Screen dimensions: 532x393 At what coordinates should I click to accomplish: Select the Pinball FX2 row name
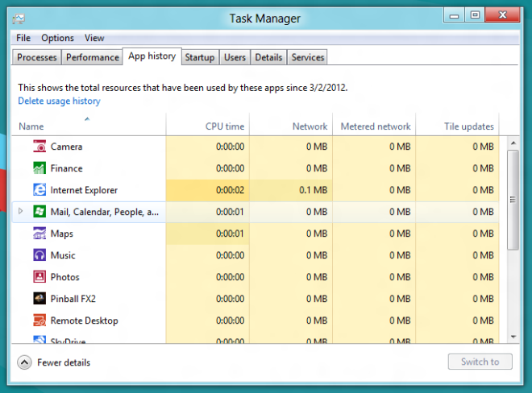tap(73, 299)
